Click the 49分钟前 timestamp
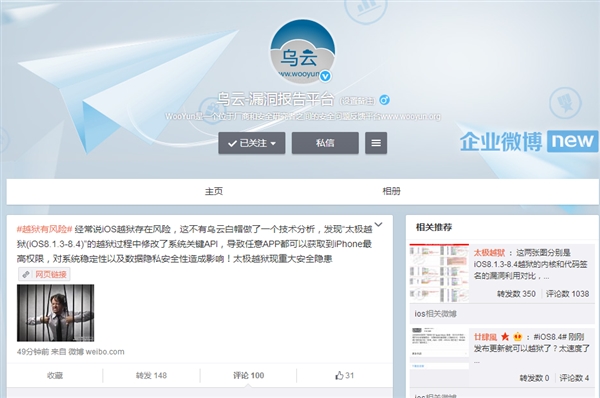The width and height of the screenshot is (600, 398). (x=33, y=352)
